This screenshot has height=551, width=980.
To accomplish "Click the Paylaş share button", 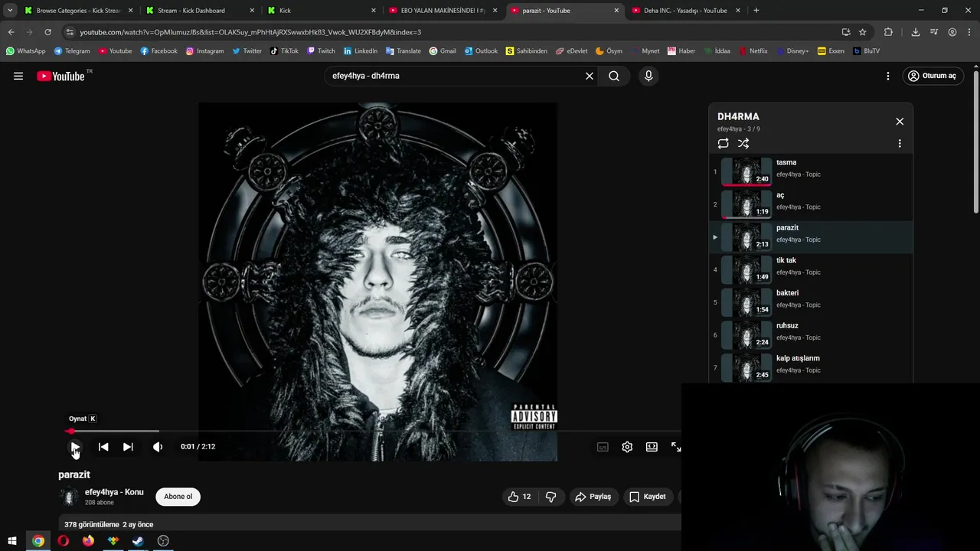I will (x=593, y=497).
